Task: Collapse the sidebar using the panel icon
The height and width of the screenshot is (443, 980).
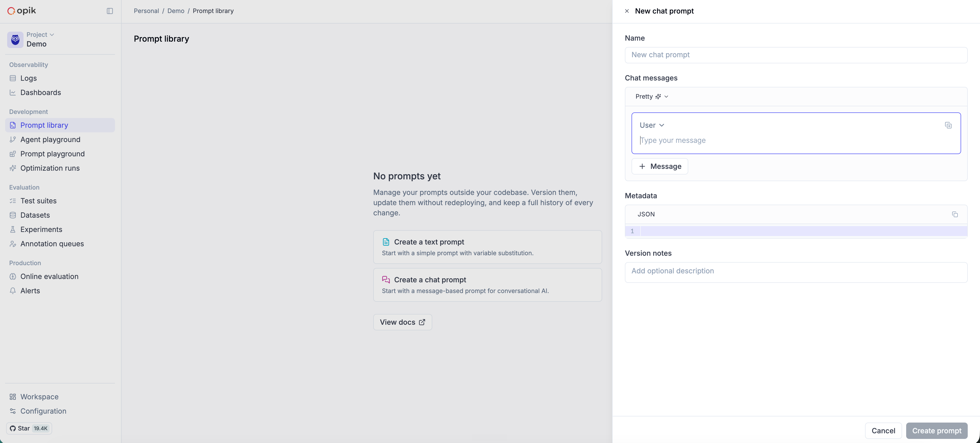Action: 110,11
